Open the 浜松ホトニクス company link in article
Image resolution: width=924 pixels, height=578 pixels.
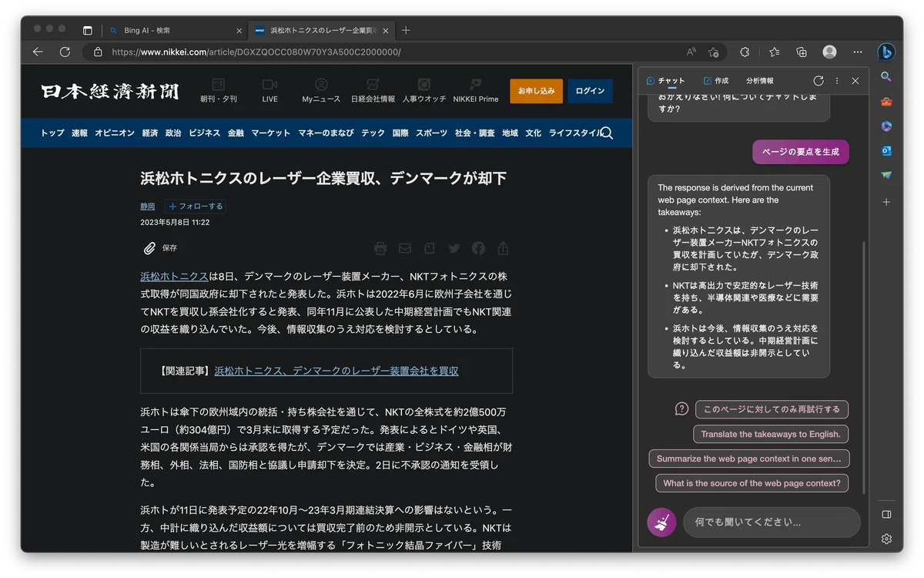click(x=174, y=276)
